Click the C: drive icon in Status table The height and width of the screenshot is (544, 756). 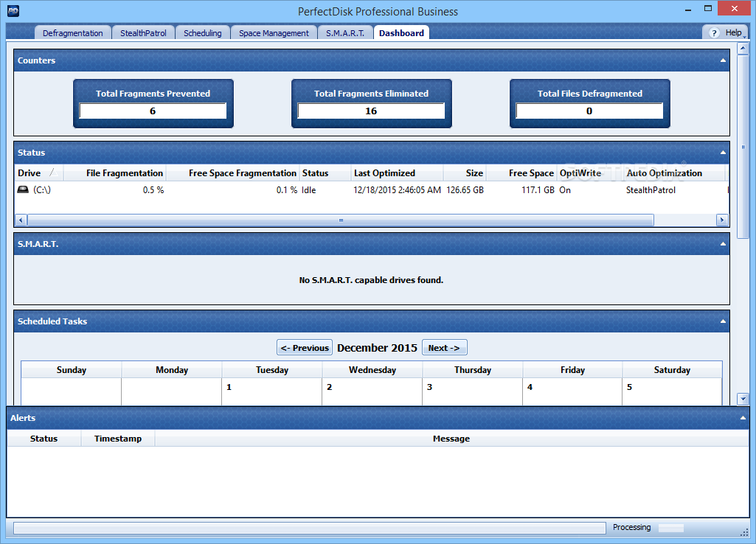23,189
